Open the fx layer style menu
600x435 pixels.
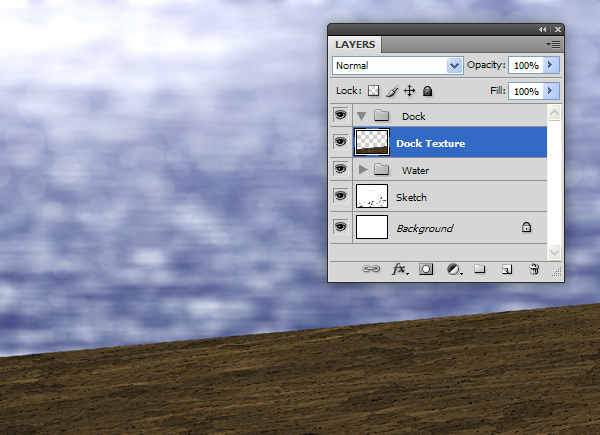[400, 269]
